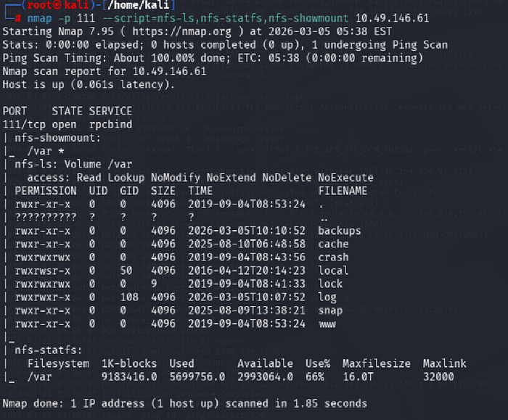Click the 'www' directory entry
Image resolution: width=508 pixels, height=420 pixels.
tap(327, 324)
